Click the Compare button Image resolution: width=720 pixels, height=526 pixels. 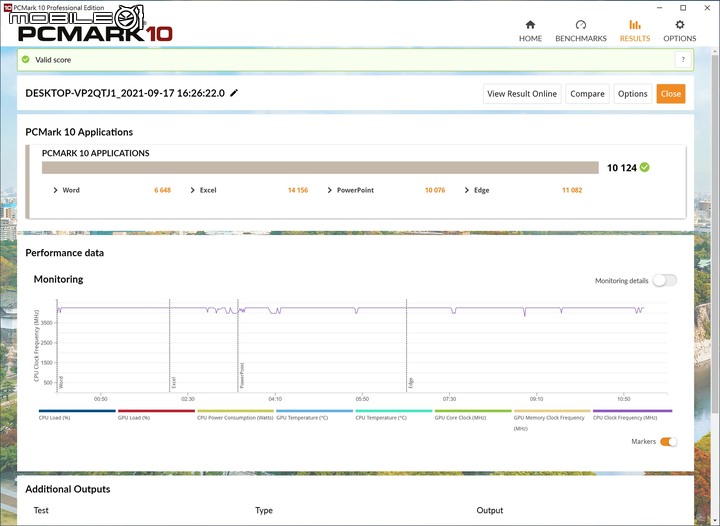587,94
